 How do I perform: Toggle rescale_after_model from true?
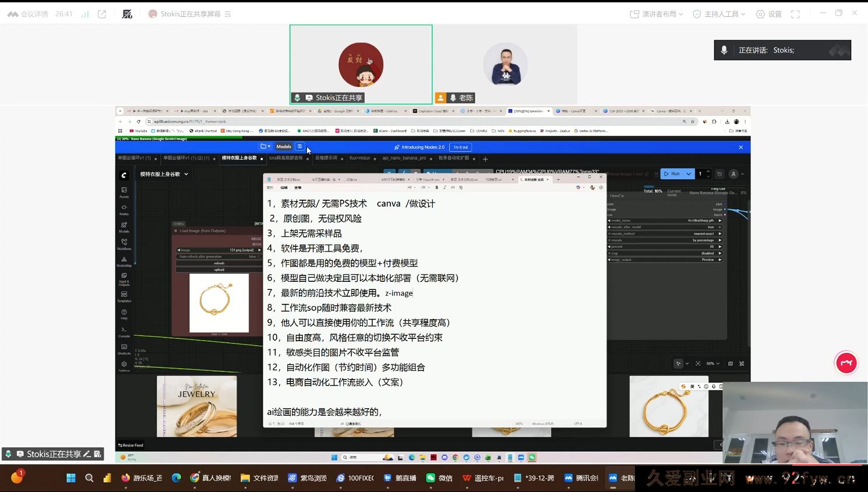point(709,227)
